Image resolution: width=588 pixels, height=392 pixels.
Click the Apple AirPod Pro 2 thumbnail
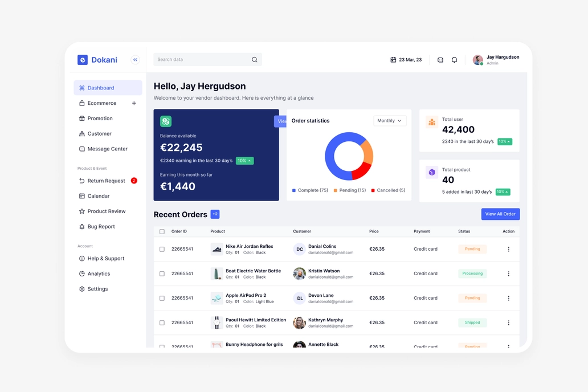pos(217,298)
